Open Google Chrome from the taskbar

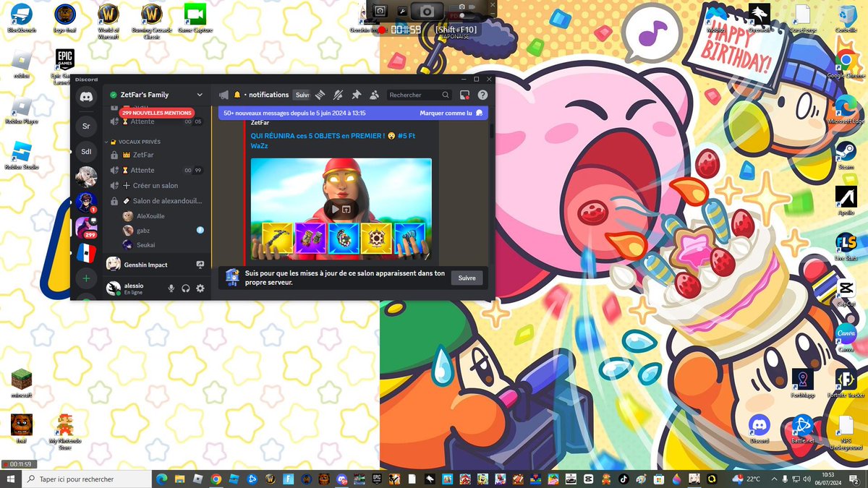(x=216, y=479)
